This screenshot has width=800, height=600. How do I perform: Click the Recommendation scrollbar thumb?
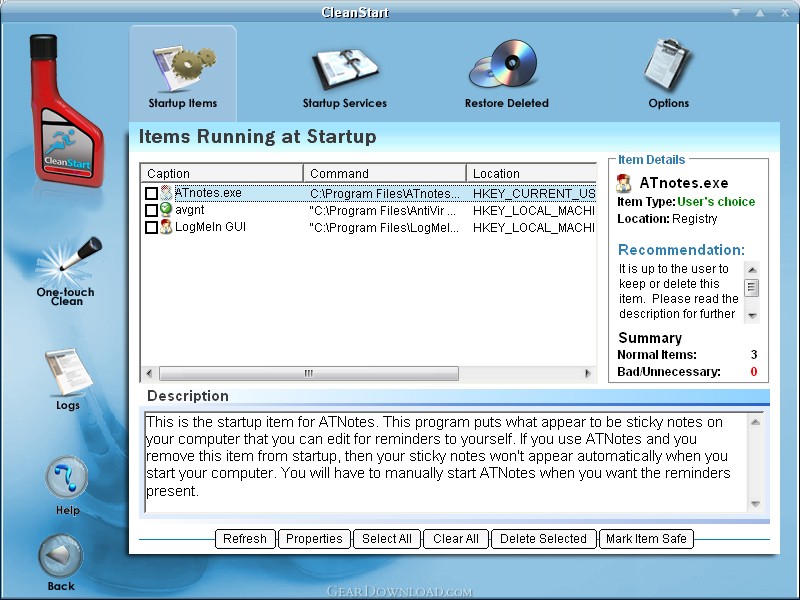[x=752, y=287]
